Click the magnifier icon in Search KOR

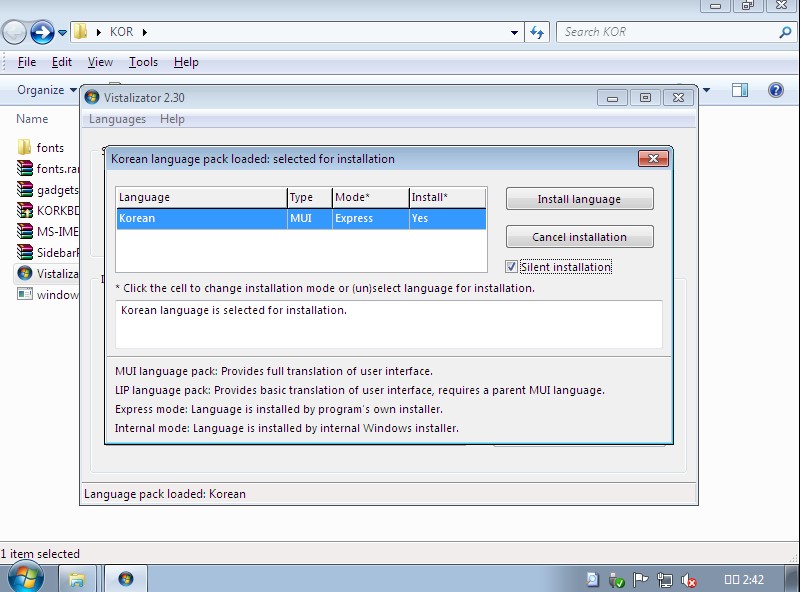click(785, 32)
